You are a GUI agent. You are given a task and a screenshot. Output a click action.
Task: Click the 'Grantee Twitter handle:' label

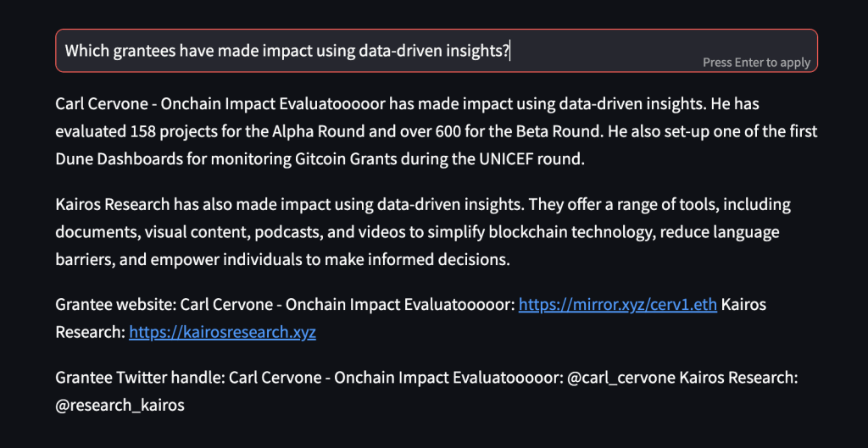point(140,379)
